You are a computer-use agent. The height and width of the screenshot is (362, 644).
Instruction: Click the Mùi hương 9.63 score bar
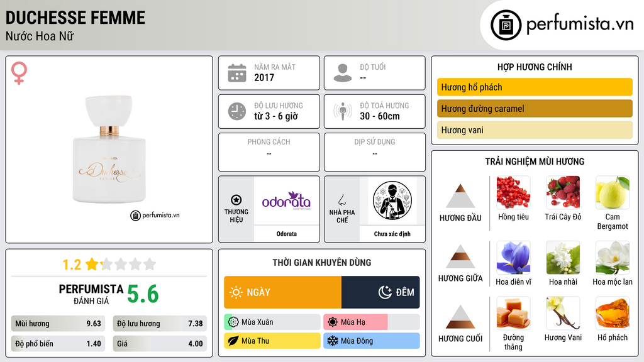(x=58, y=324)
